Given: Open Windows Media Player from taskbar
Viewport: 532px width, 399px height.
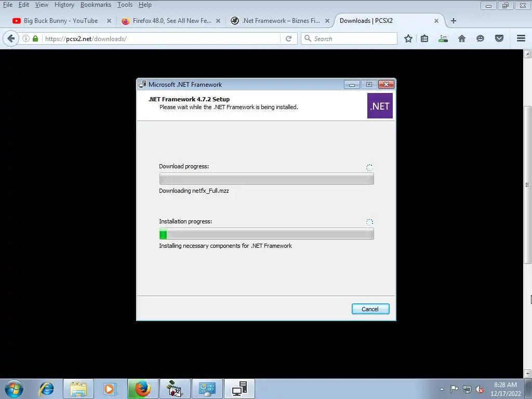Looking at the screenshot, I should pos(109,389).
